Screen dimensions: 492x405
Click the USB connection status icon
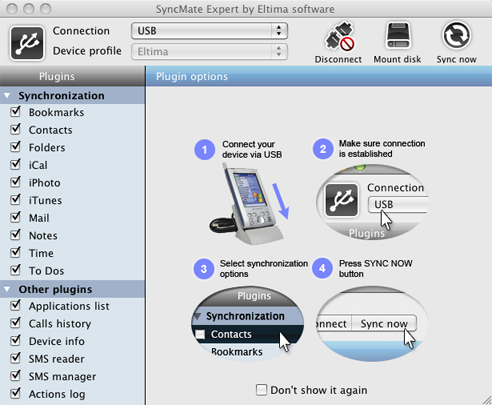point(27,43)
